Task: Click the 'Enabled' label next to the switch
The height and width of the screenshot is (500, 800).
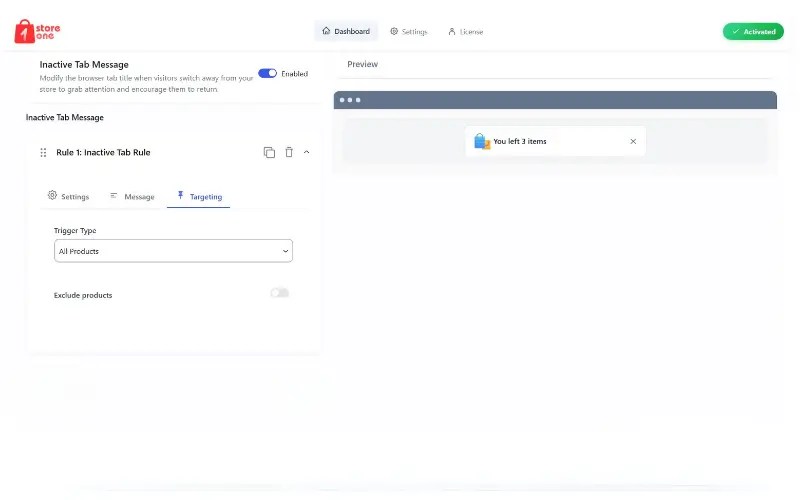Action: [294, 74]
